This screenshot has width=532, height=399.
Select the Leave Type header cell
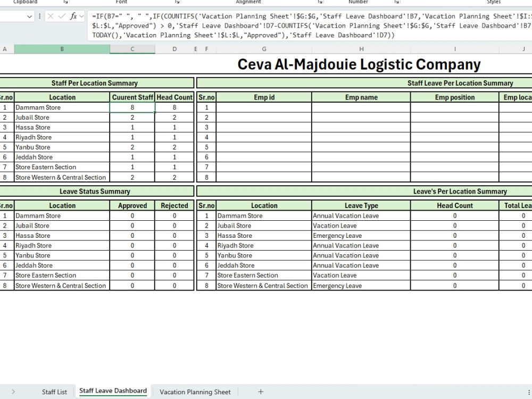[x=361, y=205]
